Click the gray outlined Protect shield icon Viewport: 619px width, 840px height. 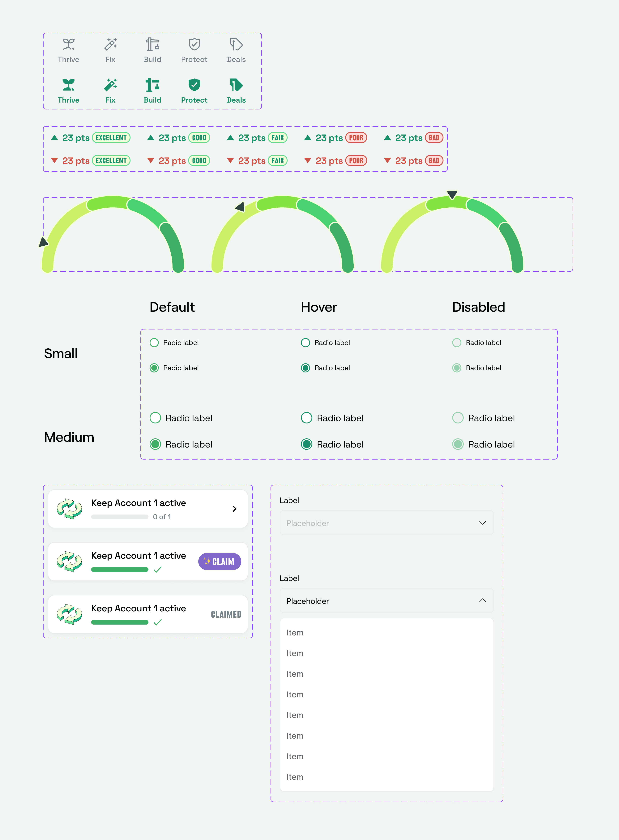194,45
